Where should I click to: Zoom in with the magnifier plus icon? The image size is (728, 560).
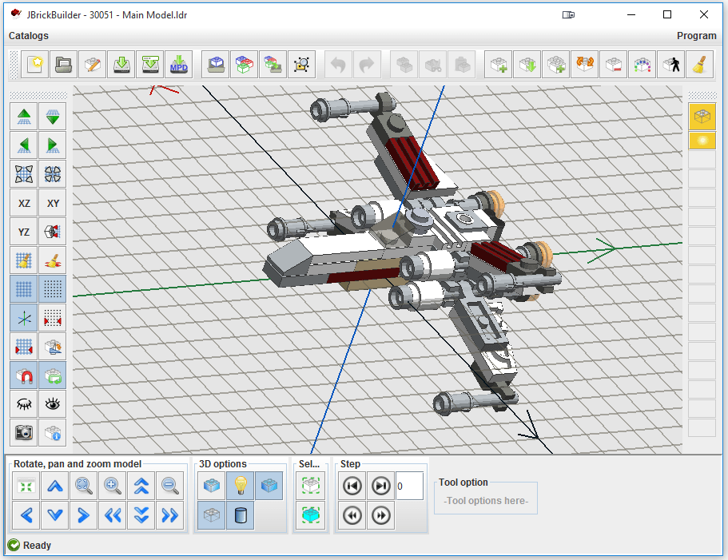point(113,486)
